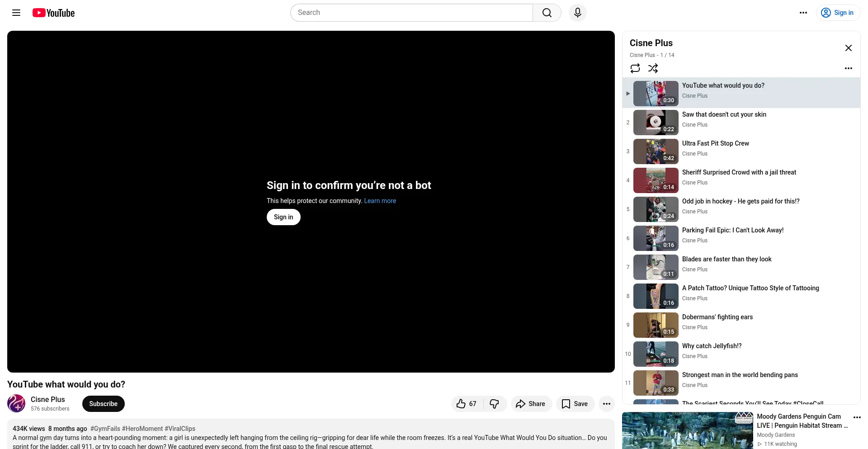868x449 pixels.
Task: Save video to a playlist
Action: (x=575, y=404)
